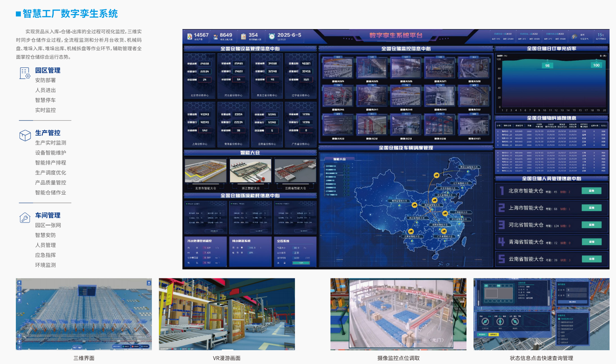This screenshot has height=364, width=616.
Task: Open the 摄像监控点位调取 screenshot image
Action: [x=398, y=314]
